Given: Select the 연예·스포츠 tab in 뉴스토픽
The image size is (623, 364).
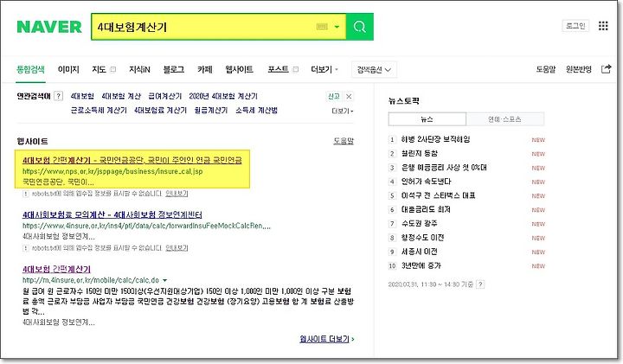Looking at the screenshot, I should tap(504, 119).
